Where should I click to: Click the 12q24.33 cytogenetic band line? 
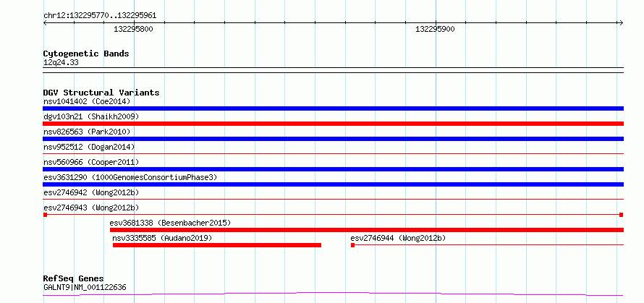click(334, 70)
